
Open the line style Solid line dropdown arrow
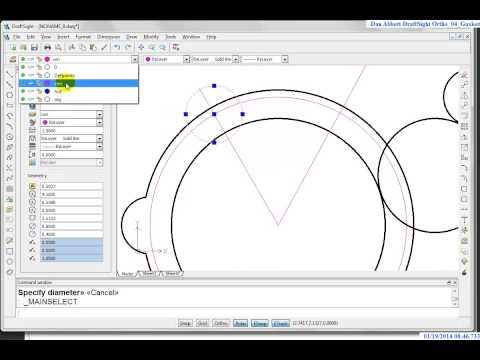click(x=236, y=59)
